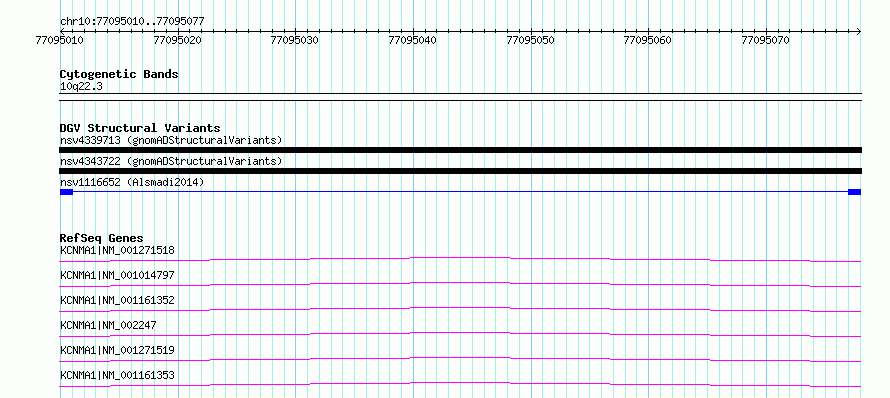The height and width of the screenshot is (398, 890).
Task: Click the Cytogenetic Bands track heading
Action: click(x=119, y=74)
